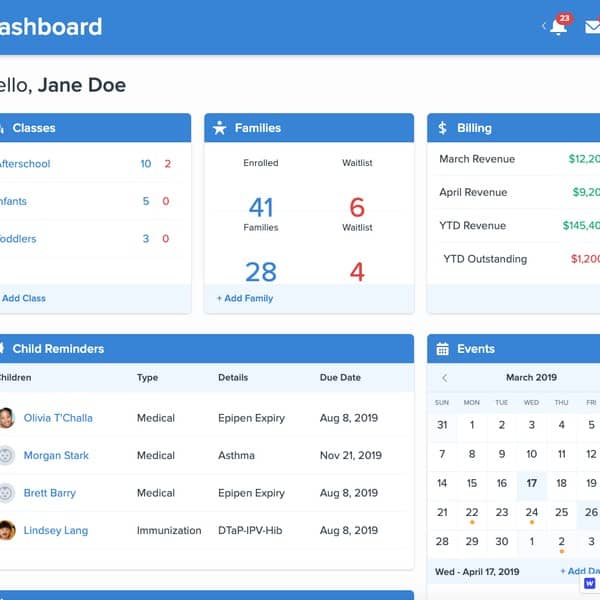This screenshot has height=600, width=600.
Task: Open the notifications bell with 23 badge
Action: [558, 27]
